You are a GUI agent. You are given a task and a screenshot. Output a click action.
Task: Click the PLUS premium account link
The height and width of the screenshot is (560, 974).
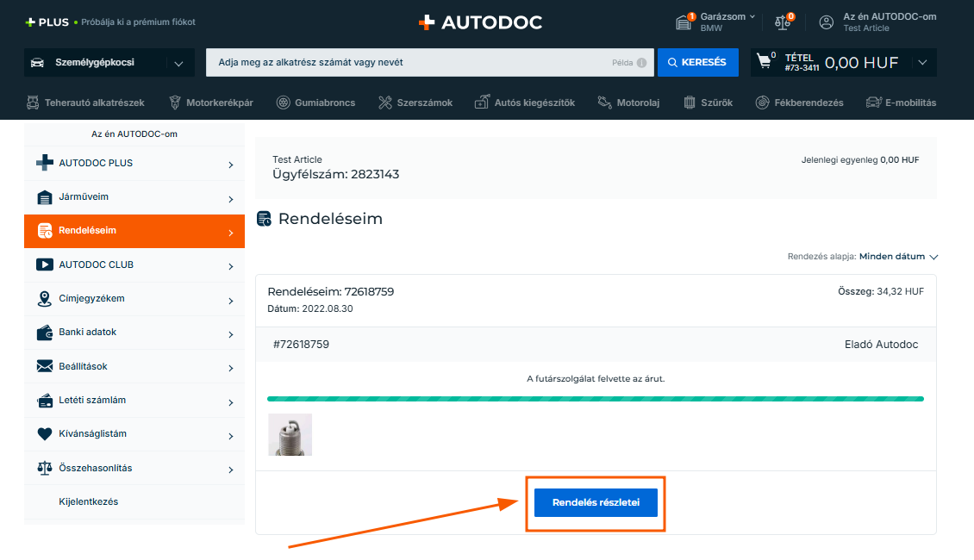pyautogui.click(x=110, y=22)
